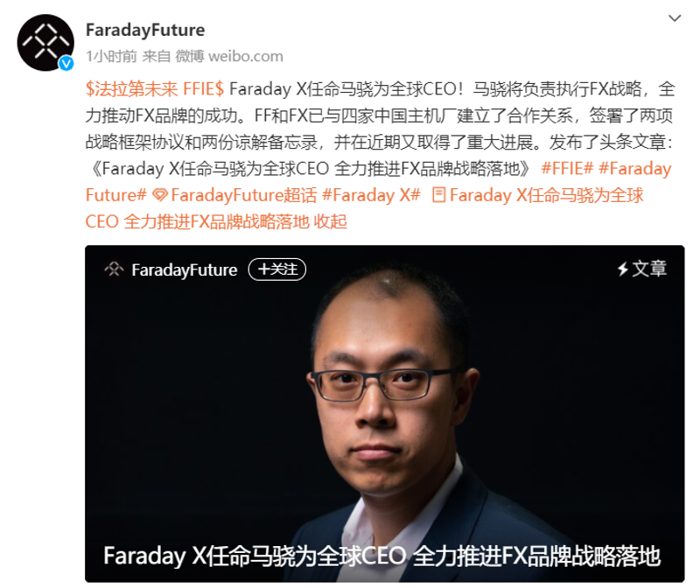
Task: Open the headline article text link
Action: (x=364, y=208)
